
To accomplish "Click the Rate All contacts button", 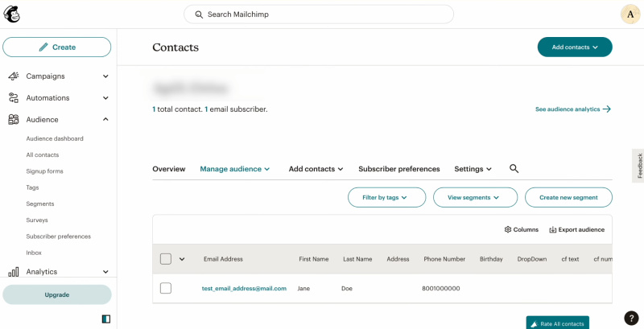I will click(x=558, y=323).
